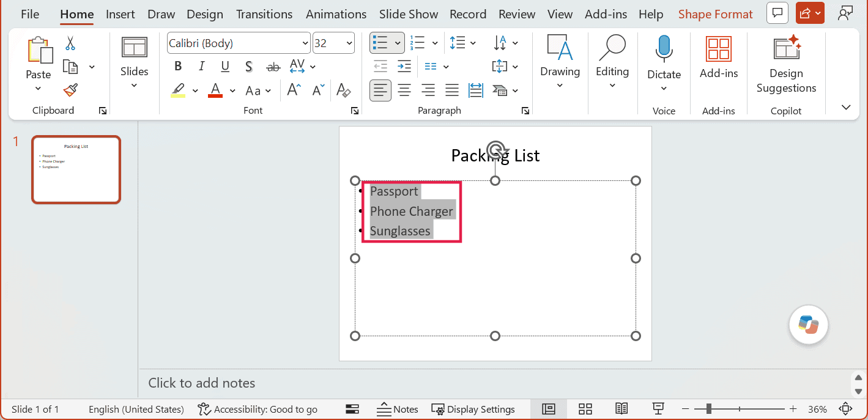Screen dimensions: 868x420
Task: Toggle Align Left paragraph button
Action: (380, 90)
